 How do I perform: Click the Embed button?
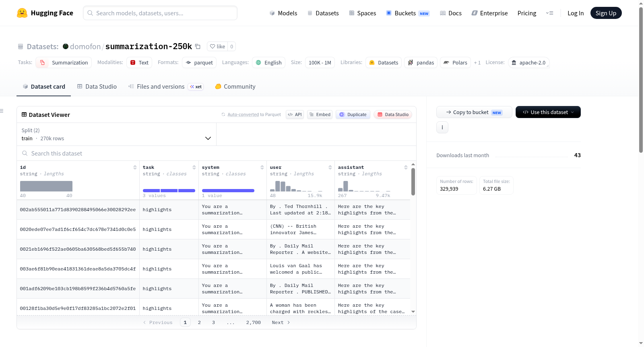(320, 114)
